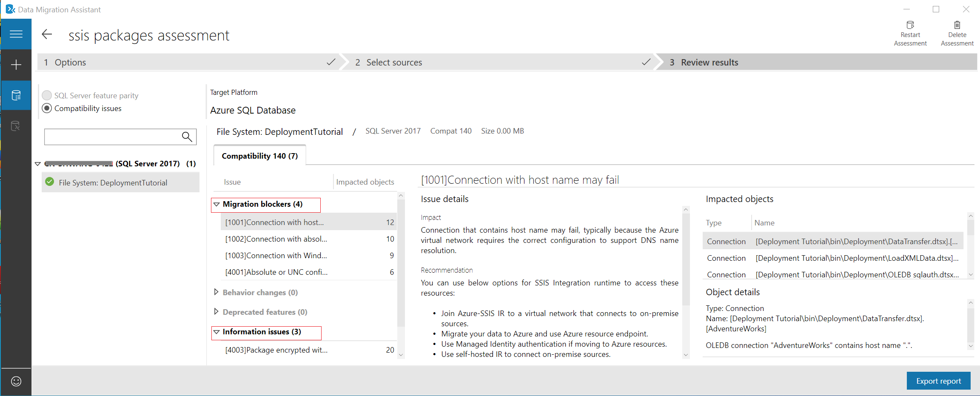This screenshot has height=396, width=980.
Task: Click the search magnifier icon
Action: tap(187, 137)
